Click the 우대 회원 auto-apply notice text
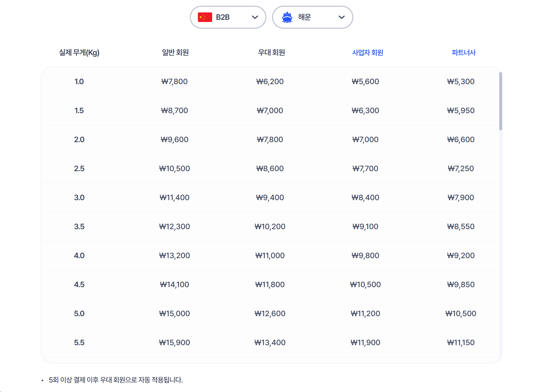533x392 pixels. click(x=116, y=380)
